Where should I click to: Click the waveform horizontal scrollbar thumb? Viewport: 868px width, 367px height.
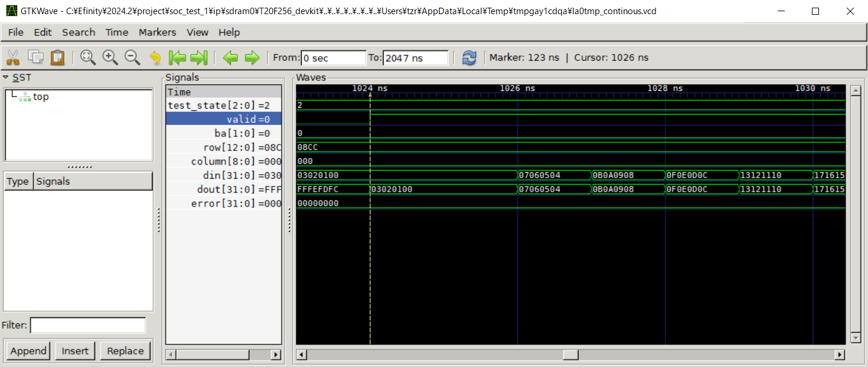coord(570,355)
